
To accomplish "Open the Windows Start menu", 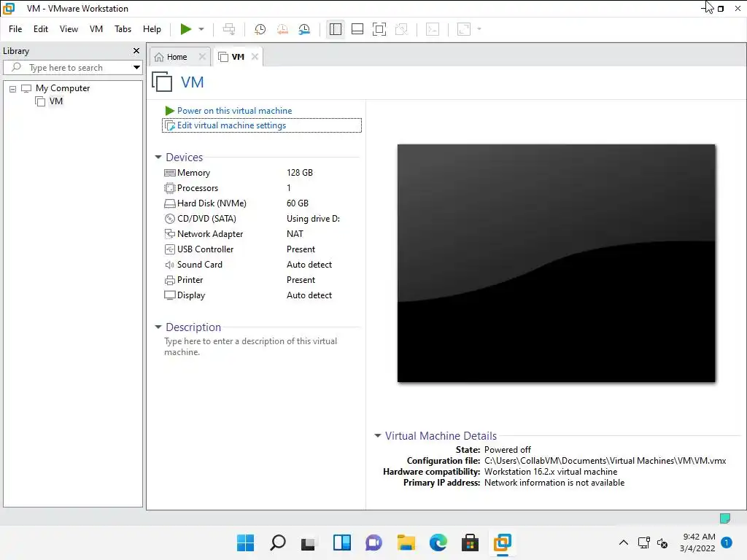I will click(x=245, y=542).
